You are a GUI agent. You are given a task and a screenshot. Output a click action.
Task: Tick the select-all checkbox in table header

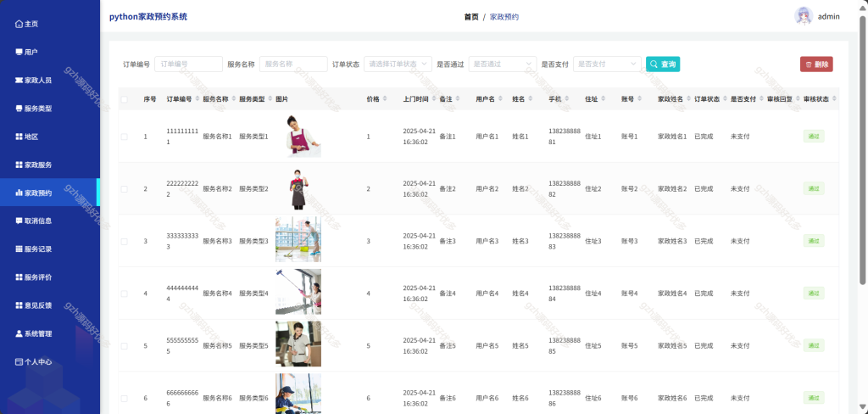tap(124, 99)
